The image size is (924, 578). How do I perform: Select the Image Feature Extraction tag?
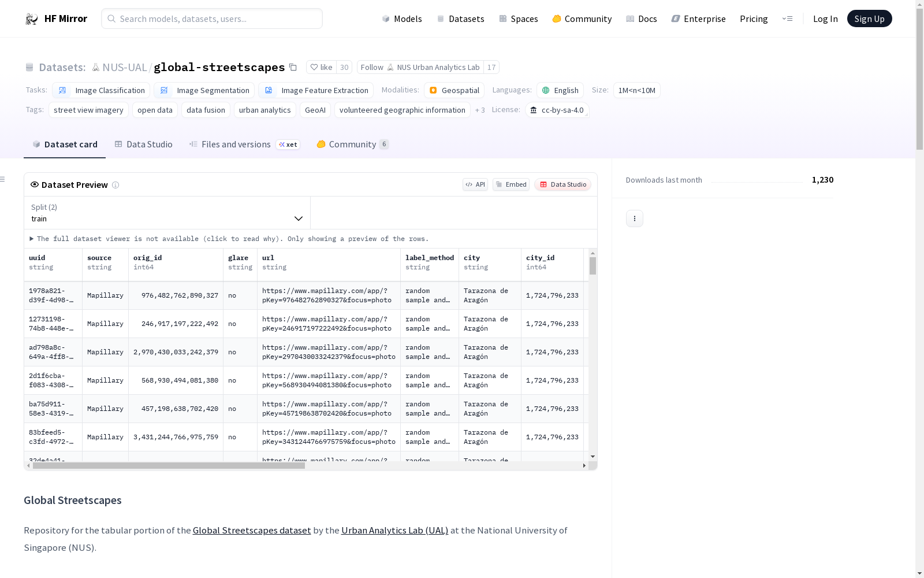click(x=316, y=90)
